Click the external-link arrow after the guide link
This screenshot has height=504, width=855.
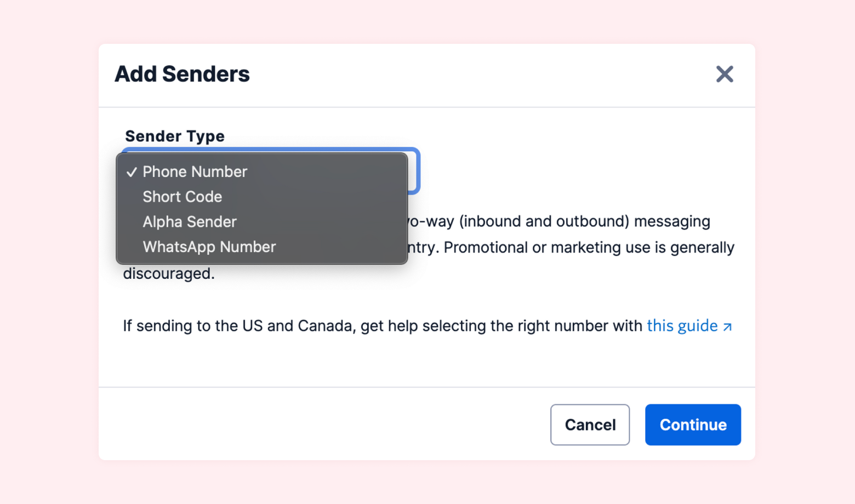728,327
